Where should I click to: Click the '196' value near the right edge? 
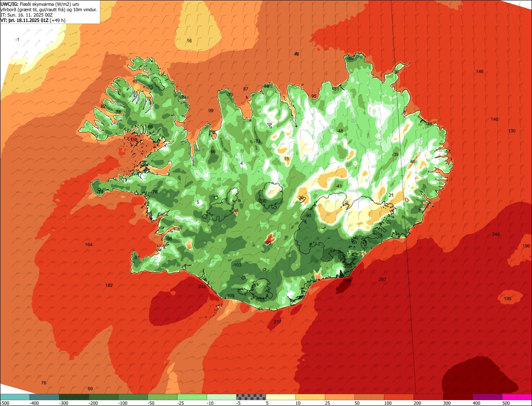point(527,246)
